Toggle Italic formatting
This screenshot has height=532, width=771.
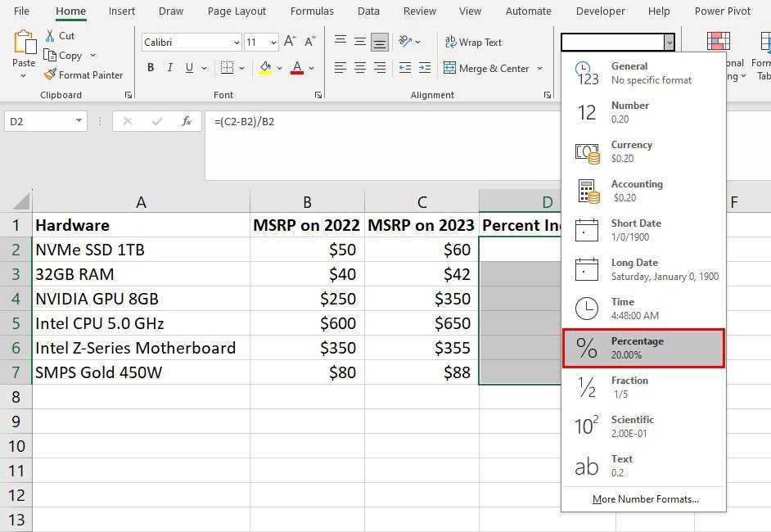169,68
